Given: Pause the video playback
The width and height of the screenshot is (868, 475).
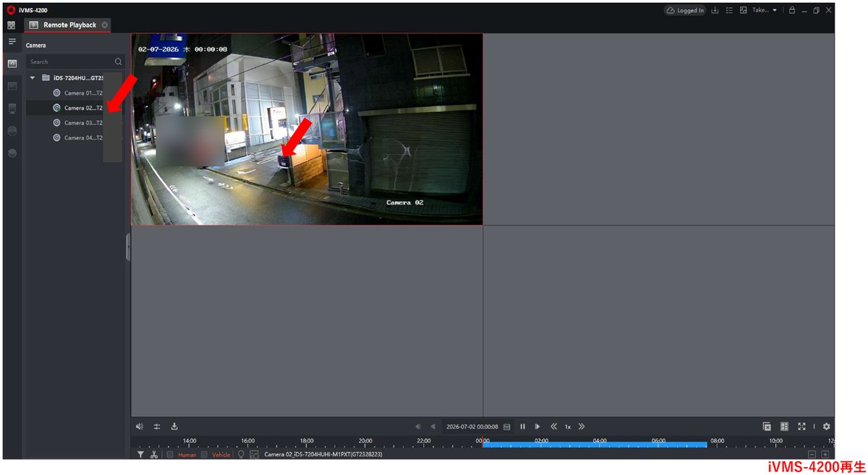Looking at the screenshot, I should point(522,427).
